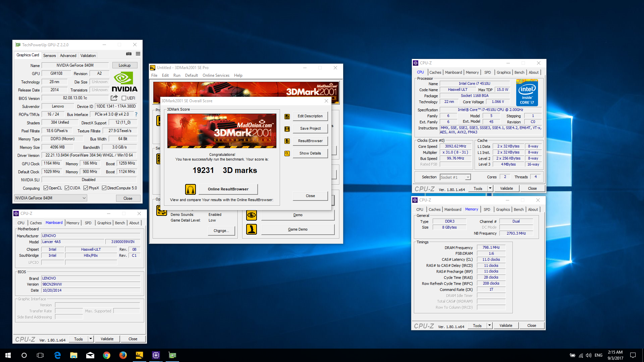Open the notification center icon
This screenshot has height=362, width=644.
633,355
